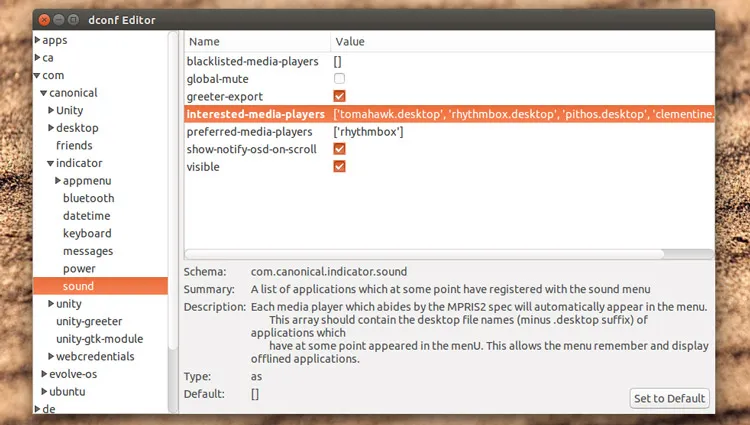Expand the Unity tree node arrow

pos(51,111)
